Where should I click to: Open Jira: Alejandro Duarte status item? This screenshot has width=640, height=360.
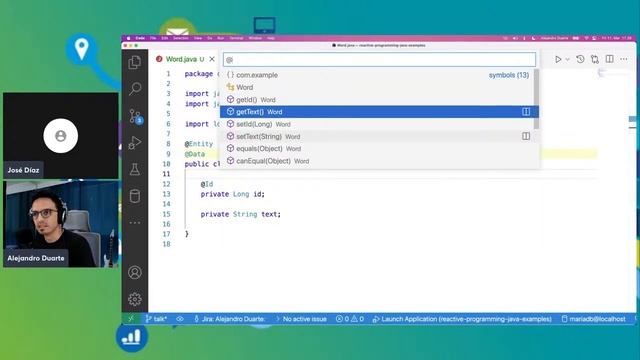(229, 319)
